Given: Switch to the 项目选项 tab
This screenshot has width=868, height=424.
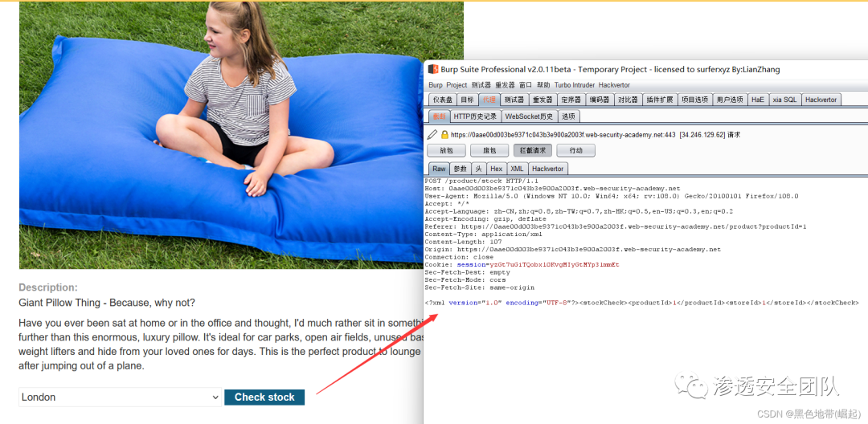Looking at the screenshot, I should (x=694, y=100).
